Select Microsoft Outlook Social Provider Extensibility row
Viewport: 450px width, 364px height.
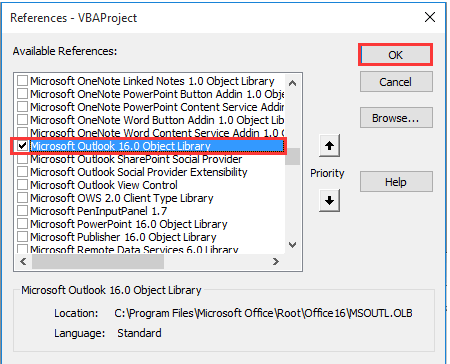[139, 172]
